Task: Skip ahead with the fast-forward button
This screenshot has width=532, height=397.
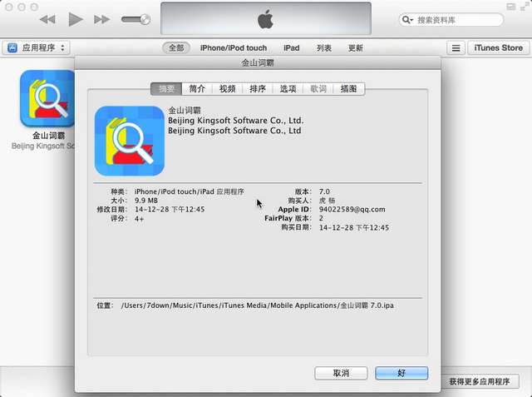Action: click(101, 19)
